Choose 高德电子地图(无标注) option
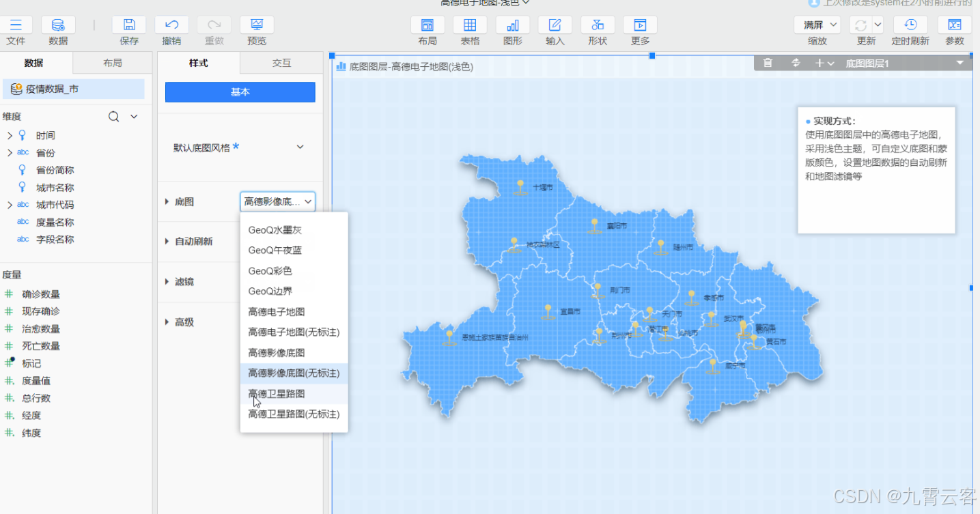Screen dimensions: 980x514 pos(294,332)
